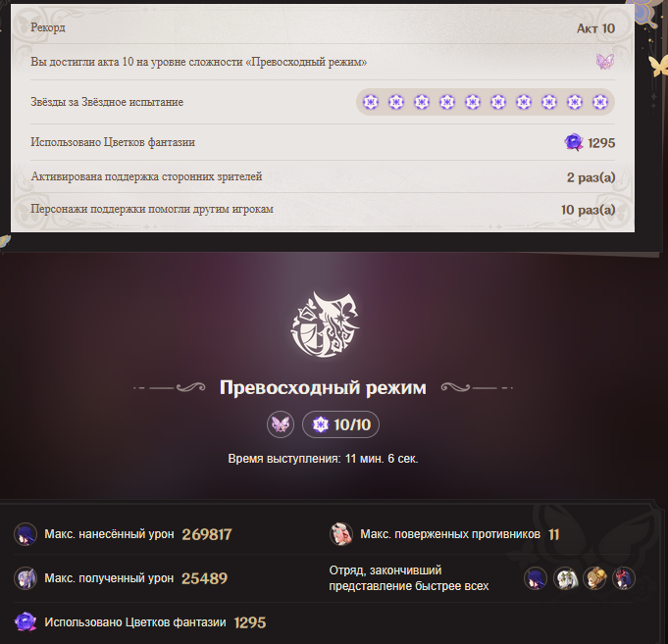Screen dimensions: 668x644
Task: Click the round butterfly badge left of 10/10
Action: pos(281,424)
